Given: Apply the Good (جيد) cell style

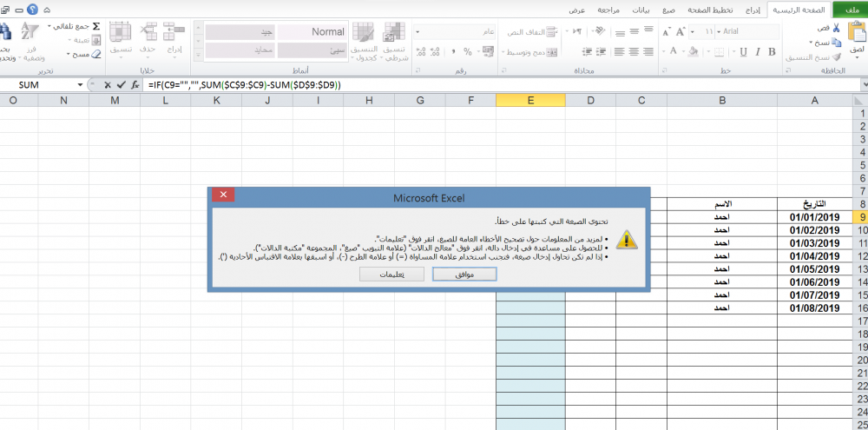Looking at the screenshot, I should 240,31.
